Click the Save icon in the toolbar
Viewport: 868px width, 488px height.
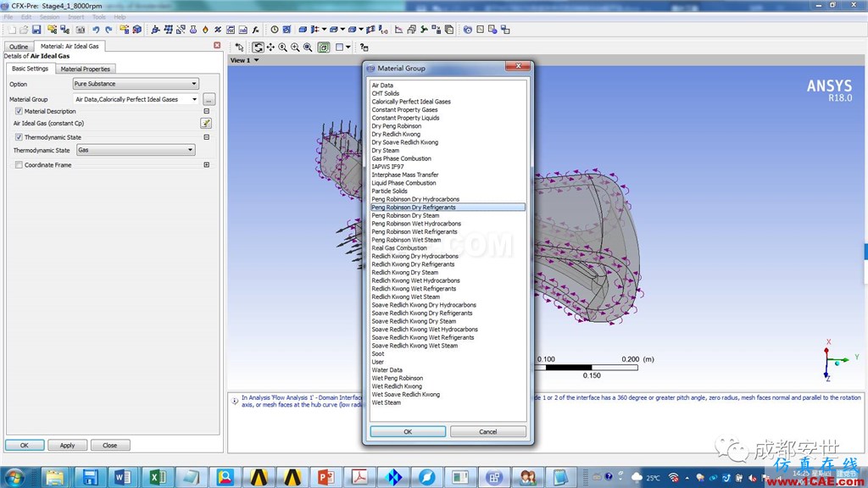[x=36, y=30]
